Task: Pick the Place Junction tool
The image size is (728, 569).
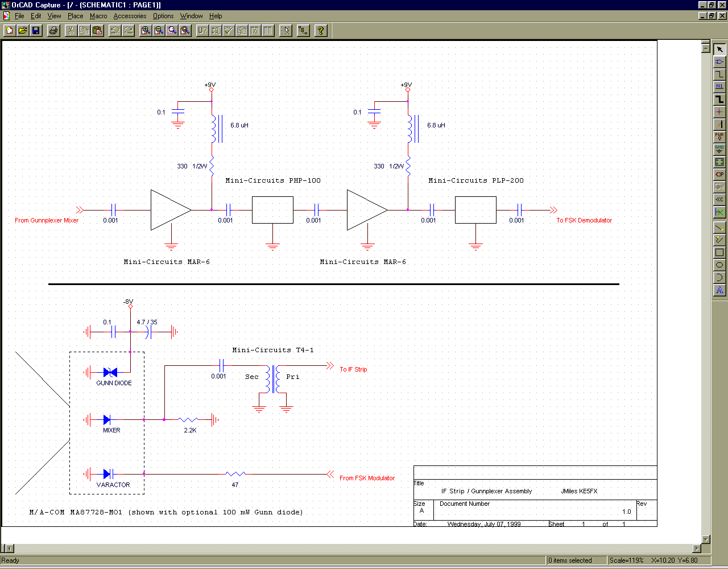Action: [719, 112]
